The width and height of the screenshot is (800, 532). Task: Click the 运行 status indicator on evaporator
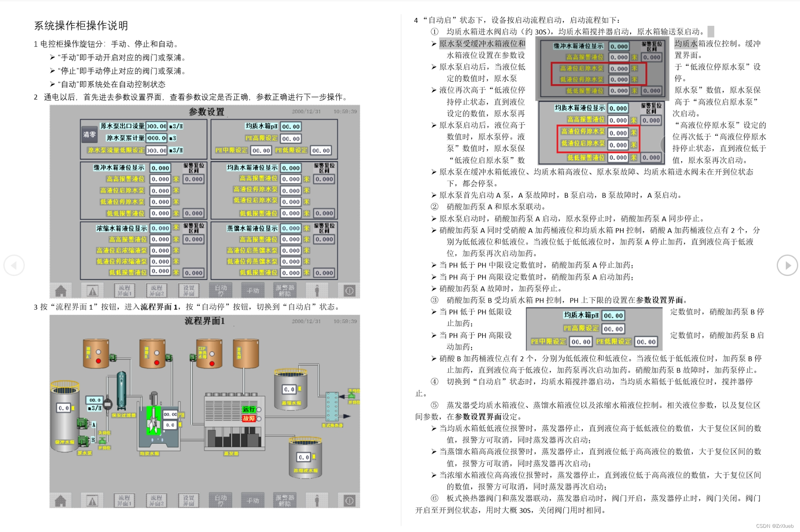249,410
